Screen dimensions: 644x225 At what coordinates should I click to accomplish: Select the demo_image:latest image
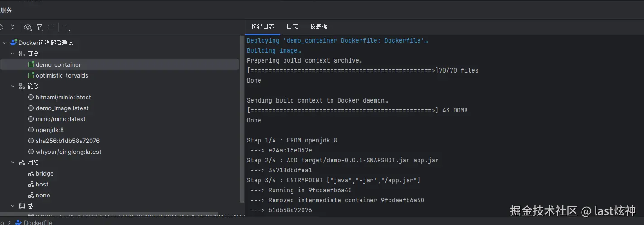62,108
